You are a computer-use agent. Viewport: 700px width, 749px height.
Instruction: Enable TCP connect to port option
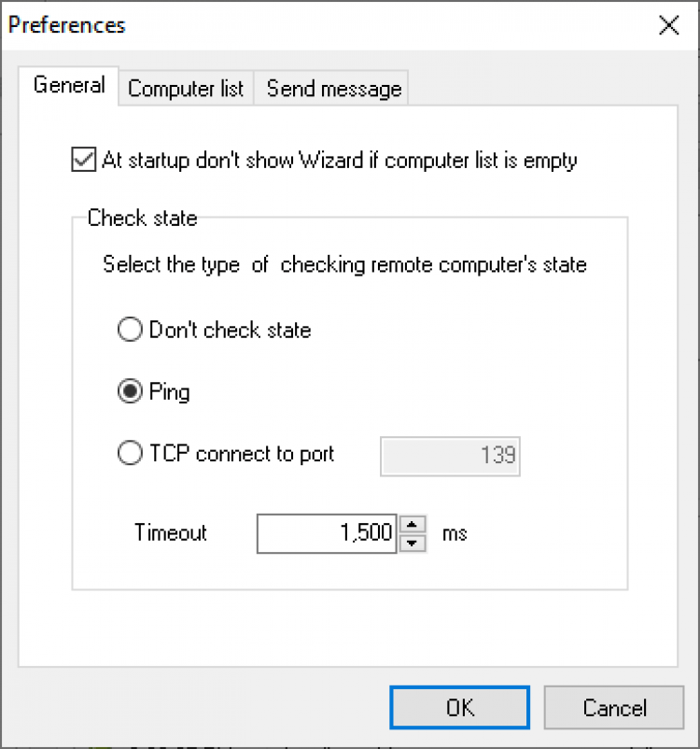coord(130,455)
